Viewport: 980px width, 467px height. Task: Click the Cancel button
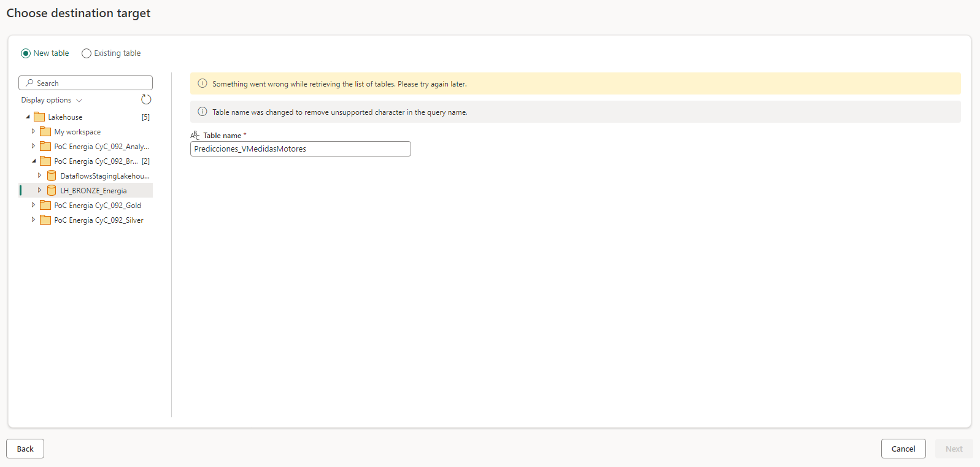[903, 449]
